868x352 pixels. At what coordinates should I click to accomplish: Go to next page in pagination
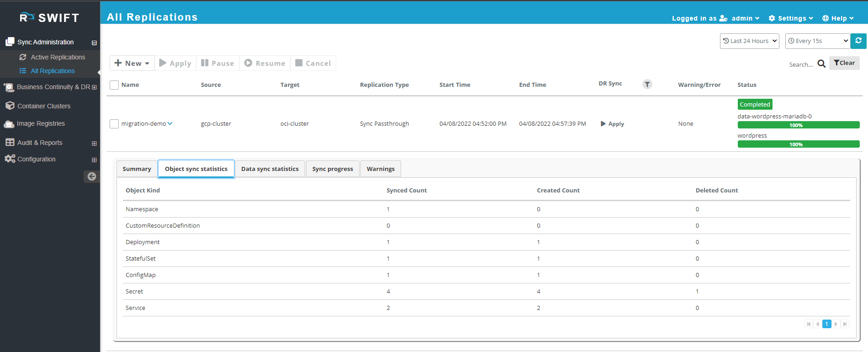tap(836, 324)
